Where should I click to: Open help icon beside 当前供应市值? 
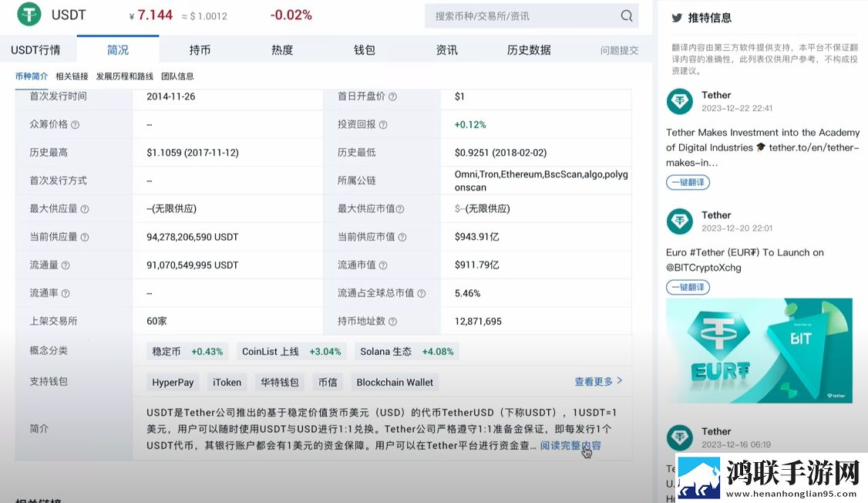402,237
